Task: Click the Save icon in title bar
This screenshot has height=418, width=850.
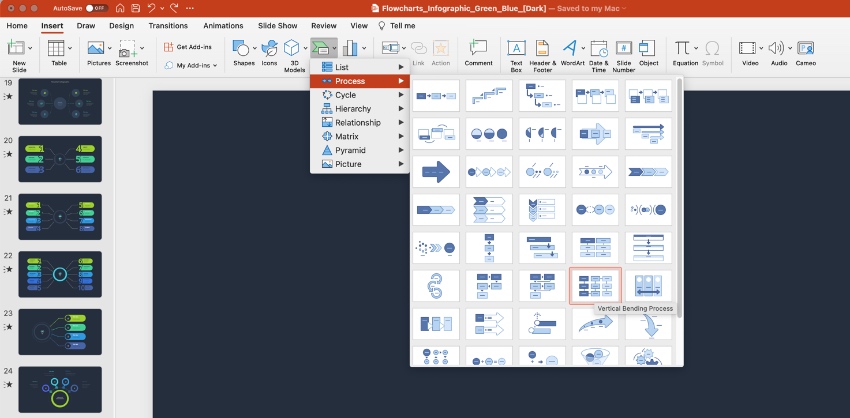Action: [x=136, y=9]
